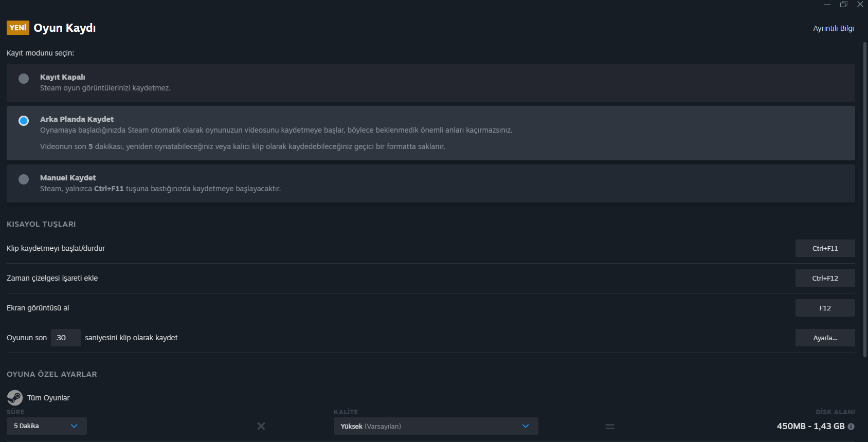Change the Ctrl+F11 record shortcut
This screenshot has height=442, width=868.
[x=825, y=248]
